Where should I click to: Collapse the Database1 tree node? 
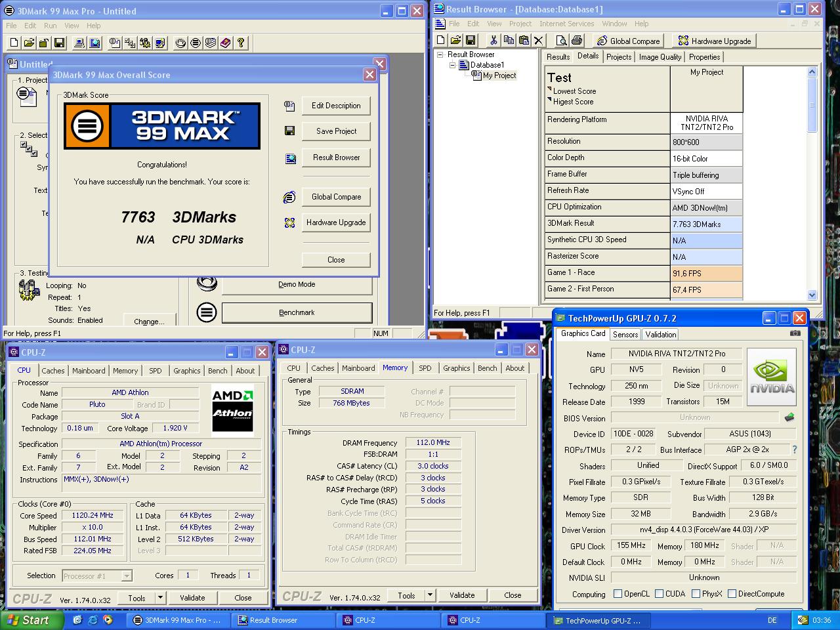(x=452, y=65)
